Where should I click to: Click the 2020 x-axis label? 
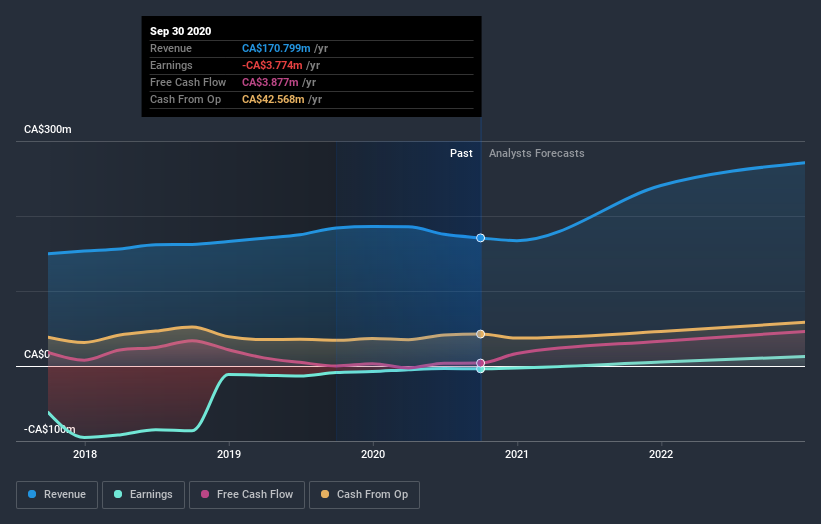coord(373,454)
